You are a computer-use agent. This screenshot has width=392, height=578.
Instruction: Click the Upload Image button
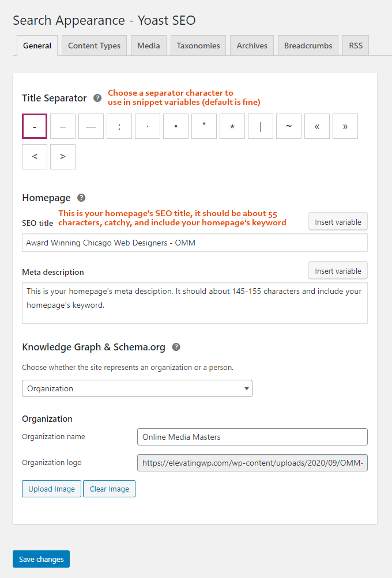(51, 488)
